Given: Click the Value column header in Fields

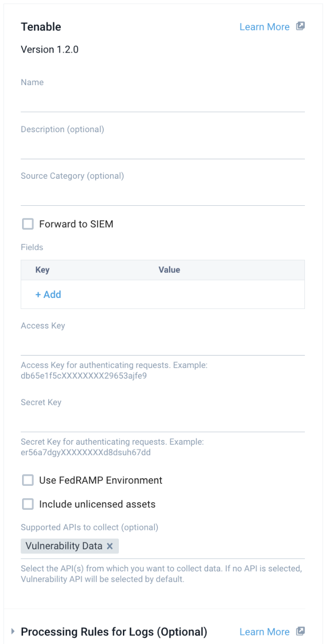Looking at the screenshot, I should click(169, 270).
